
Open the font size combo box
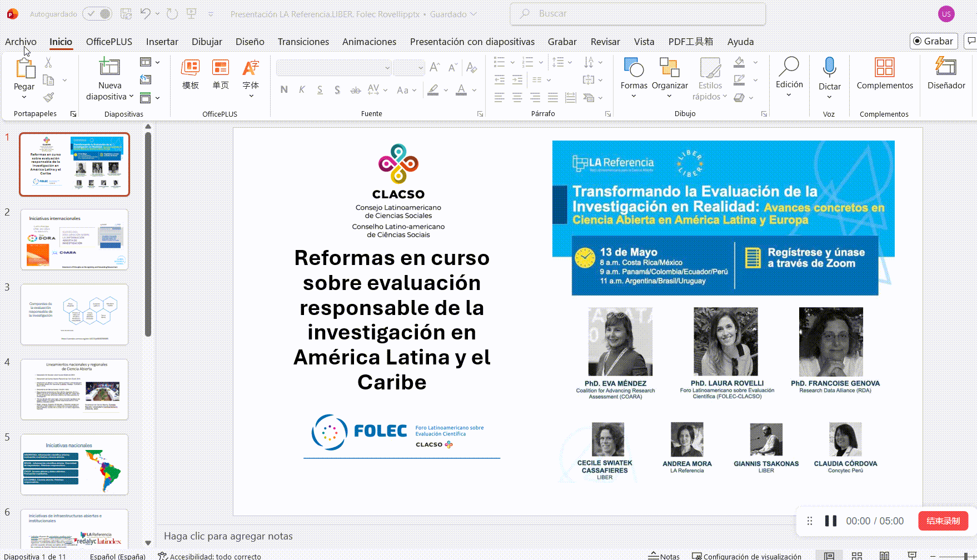[409, 68]
